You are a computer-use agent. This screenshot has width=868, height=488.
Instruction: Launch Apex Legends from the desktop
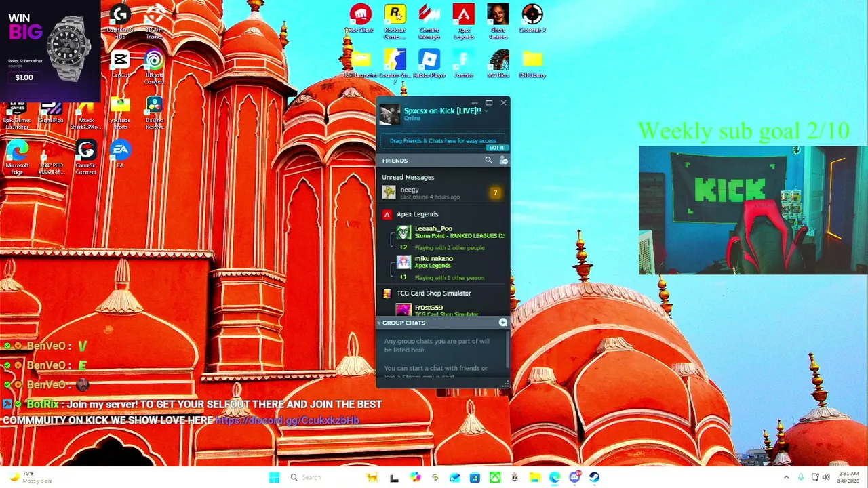coord(464,21)
